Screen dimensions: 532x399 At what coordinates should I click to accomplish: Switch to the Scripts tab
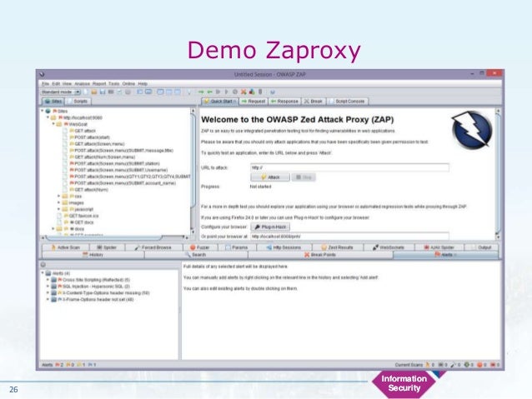pos(78,102)
